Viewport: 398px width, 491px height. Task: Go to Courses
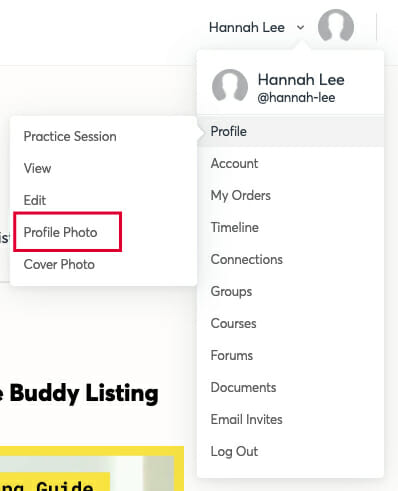[x=291, y=323]
